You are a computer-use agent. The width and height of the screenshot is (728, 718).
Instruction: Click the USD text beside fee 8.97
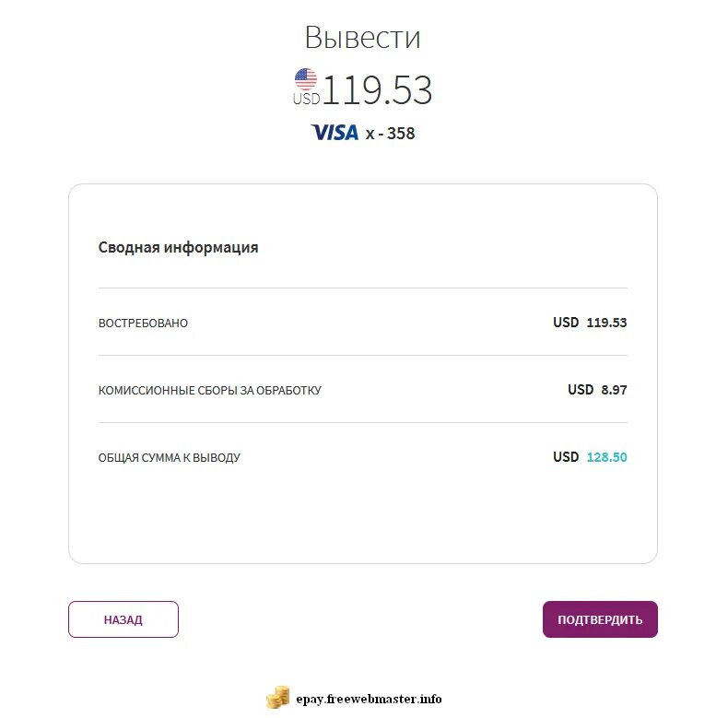coord(581,390)
